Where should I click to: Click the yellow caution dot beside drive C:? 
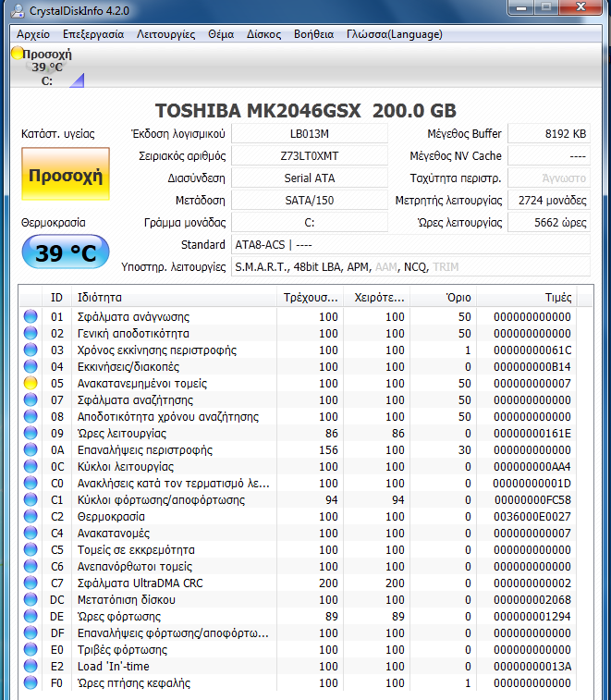pyautogui.click(x=18, y=53)
